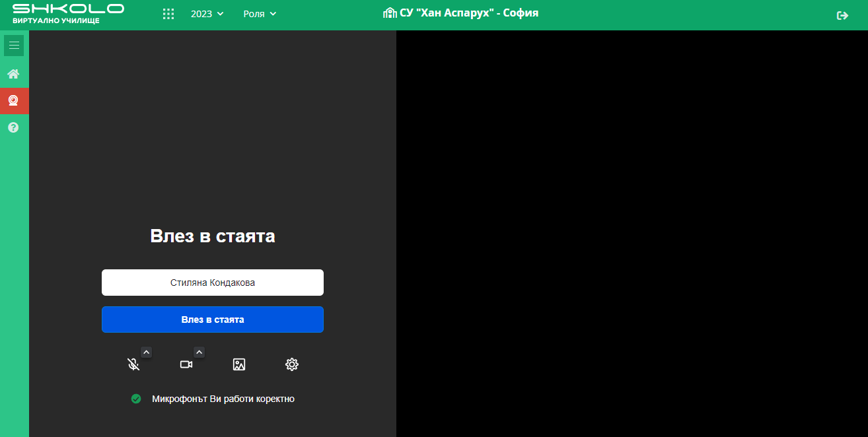
Task: Select virtual background image icon
Action: tap(239, 364)
